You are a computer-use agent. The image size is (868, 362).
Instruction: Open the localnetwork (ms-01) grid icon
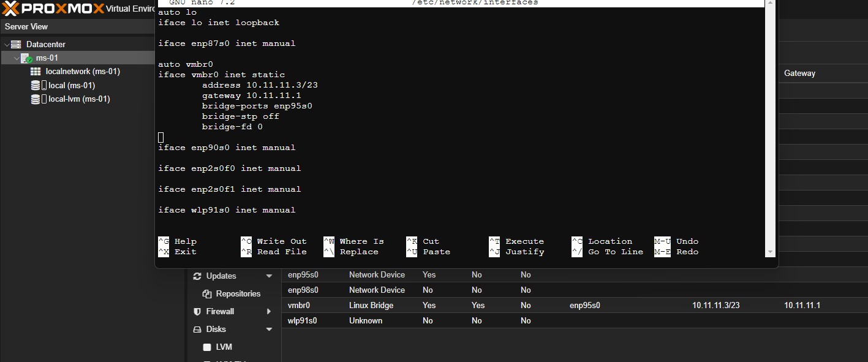coord(36,72)
